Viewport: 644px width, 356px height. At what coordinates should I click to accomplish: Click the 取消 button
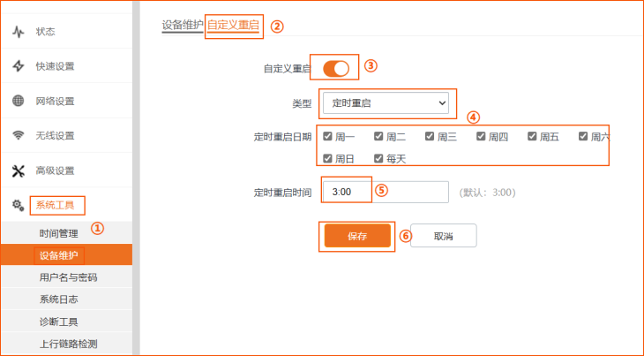444,236
